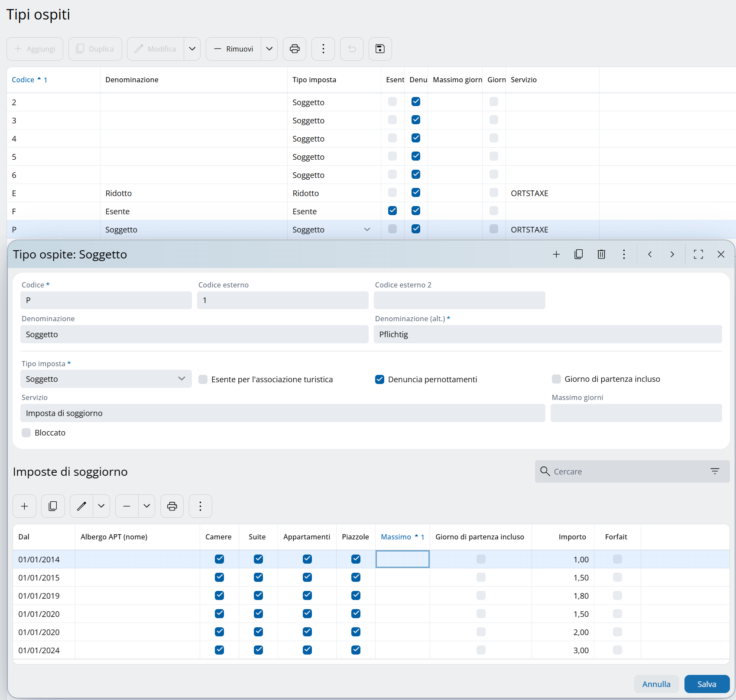
Task: Click the Salva button
Action: [x=707, y=684]
